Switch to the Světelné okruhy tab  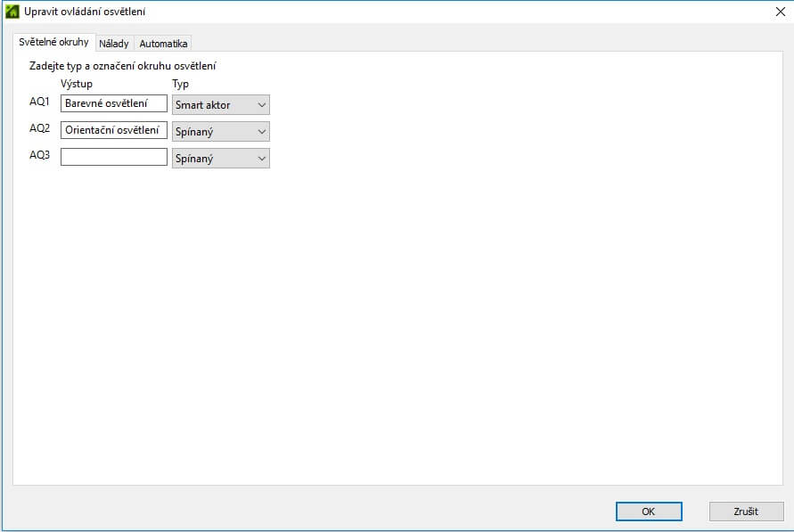pos(53,43)
